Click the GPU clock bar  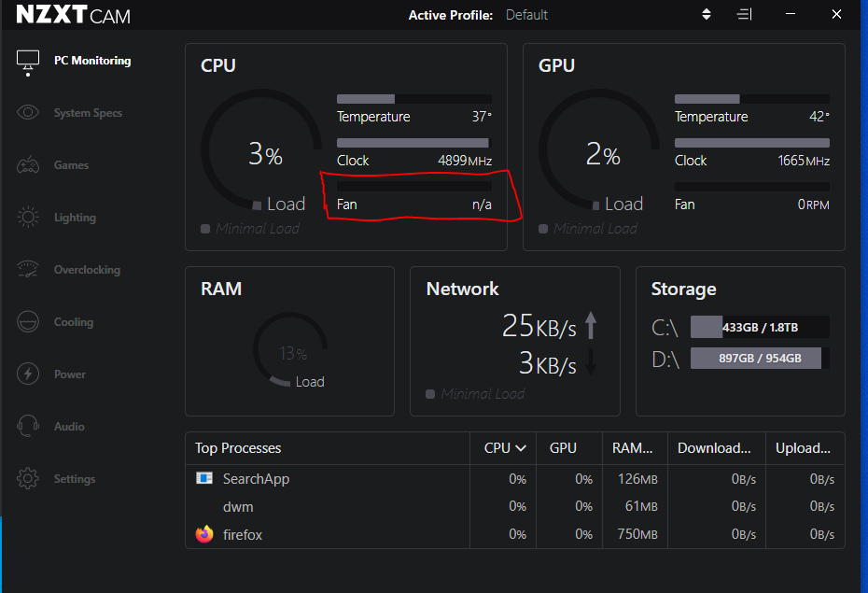[x=751, y=143]
